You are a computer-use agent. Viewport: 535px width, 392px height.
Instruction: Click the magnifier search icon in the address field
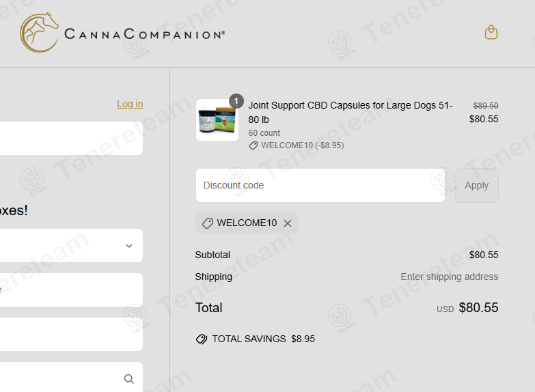click(129, 378)
